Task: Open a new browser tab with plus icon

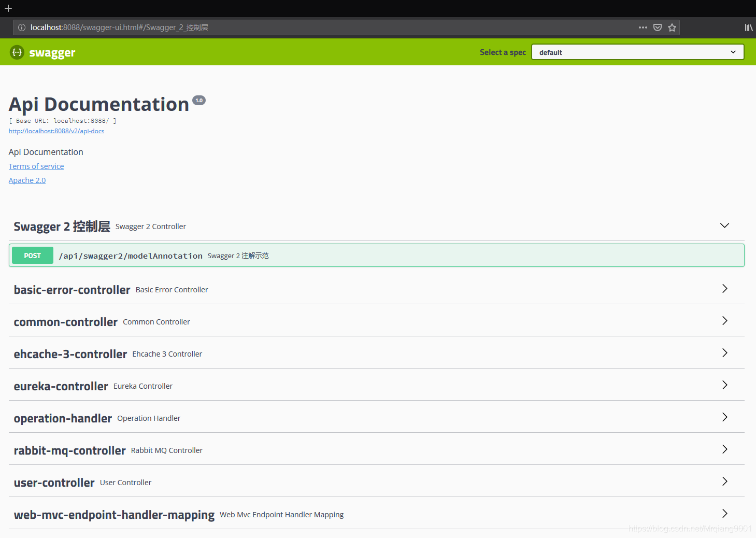Action: 8,8
